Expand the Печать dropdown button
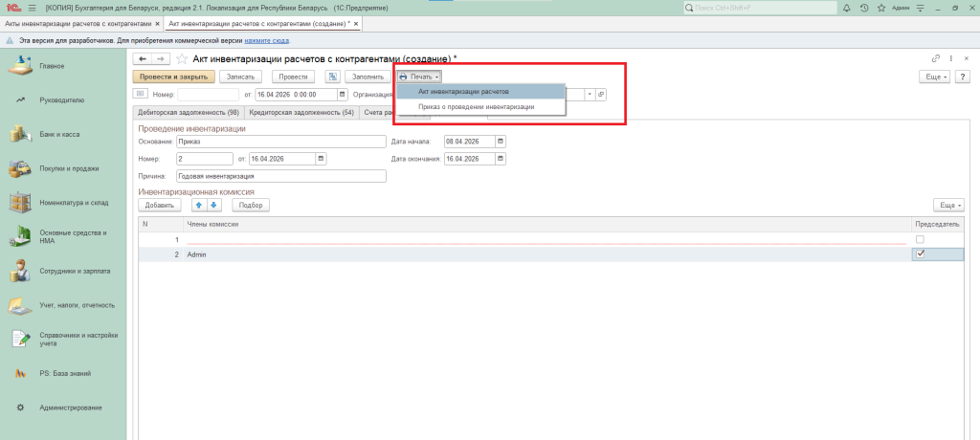The image size is (980, 440). (x=419, y=77)
